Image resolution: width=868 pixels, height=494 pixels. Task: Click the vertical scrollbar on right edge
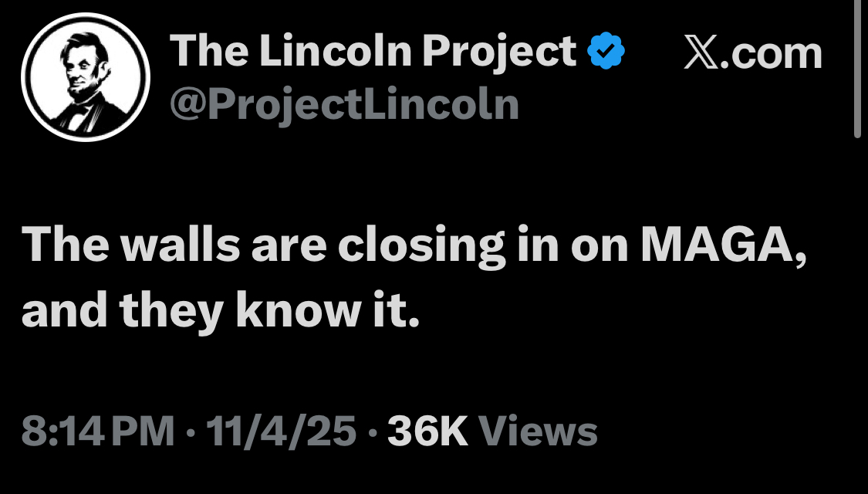point(857,69)
